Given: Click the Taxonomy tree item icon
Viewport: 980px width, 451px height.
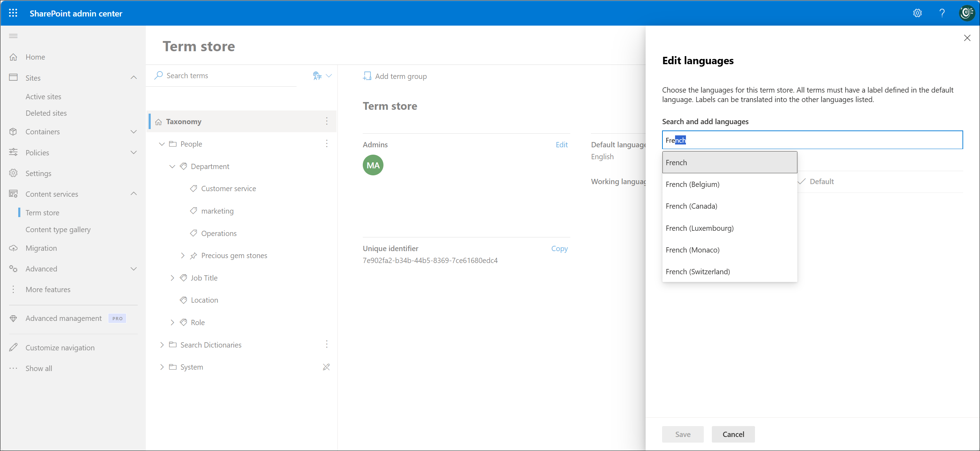Looking at the screenshot, I should tap(159, 121).
